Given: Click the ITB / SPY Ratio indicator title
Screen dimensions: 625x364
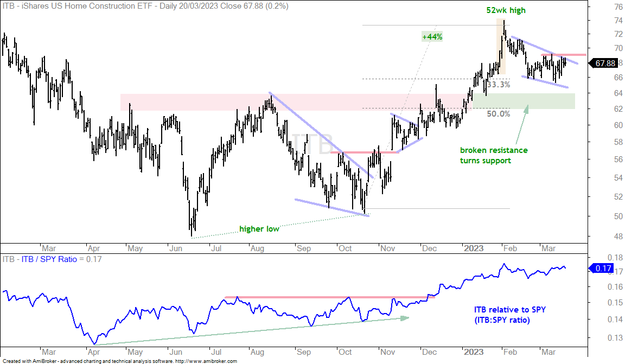Looking at the screenshot, I should [x=49, y=259].
